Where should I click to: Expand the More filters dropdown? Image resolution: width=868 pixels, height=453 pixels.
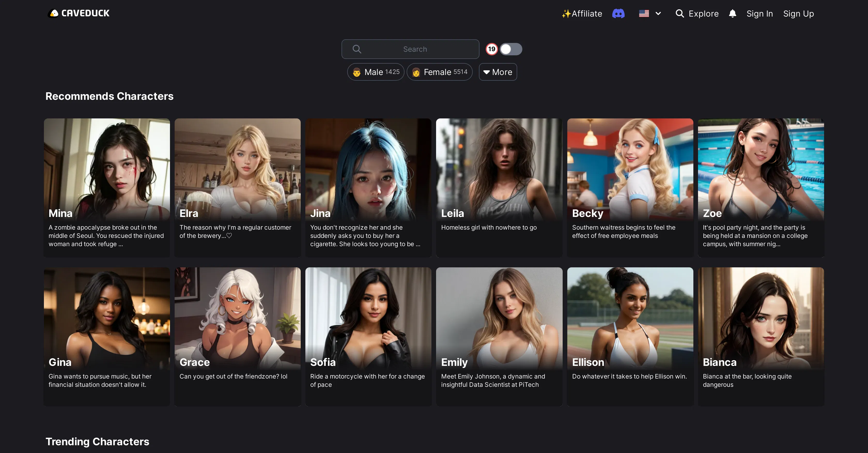pyautogui.click(x=498, y=72)
